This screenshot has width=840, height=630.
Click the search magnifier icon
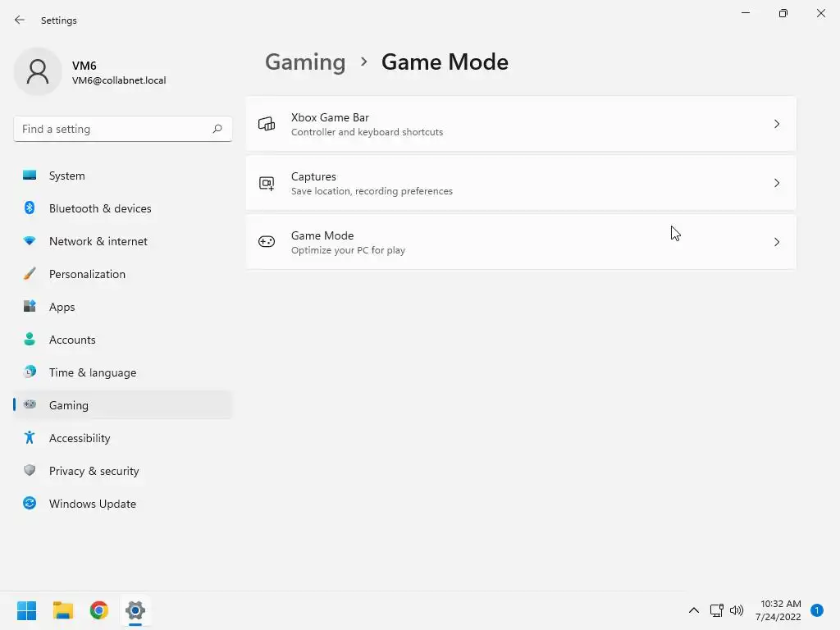click(217, 129)
